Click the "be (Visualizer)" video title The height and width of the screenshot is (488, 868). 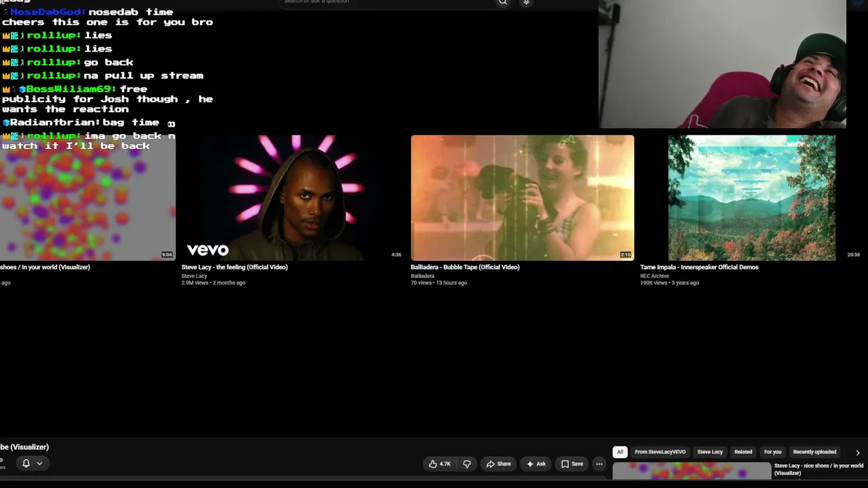24,447
